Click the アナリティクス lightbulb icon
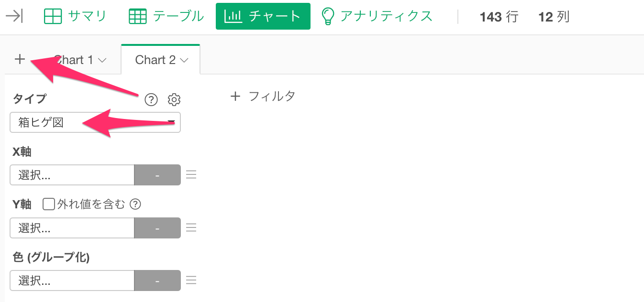The image size is (644, 302). pos(328,16)
